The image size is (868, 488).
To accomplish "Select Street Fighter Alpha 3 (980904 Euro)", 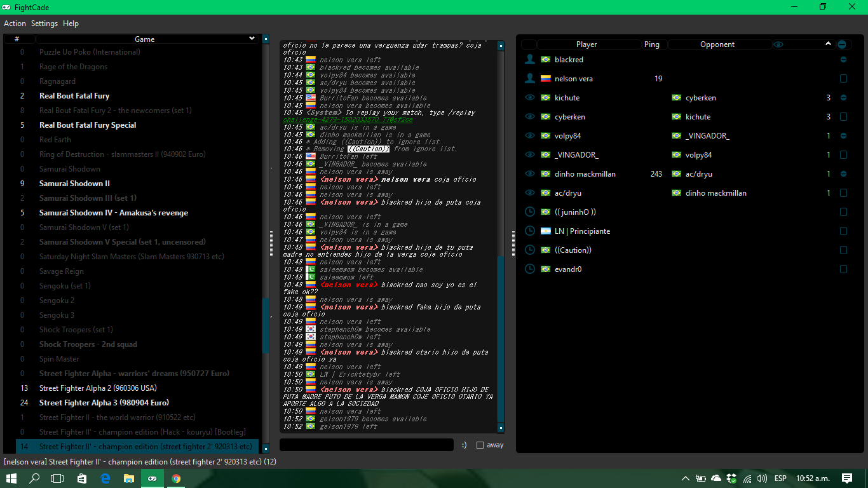I will click(104, 403).
